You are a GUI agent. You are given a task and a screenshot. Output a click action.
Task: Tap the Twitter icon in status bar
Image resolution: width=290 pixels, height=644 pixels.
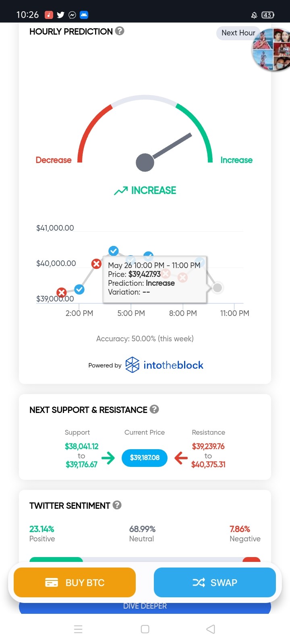60,15
